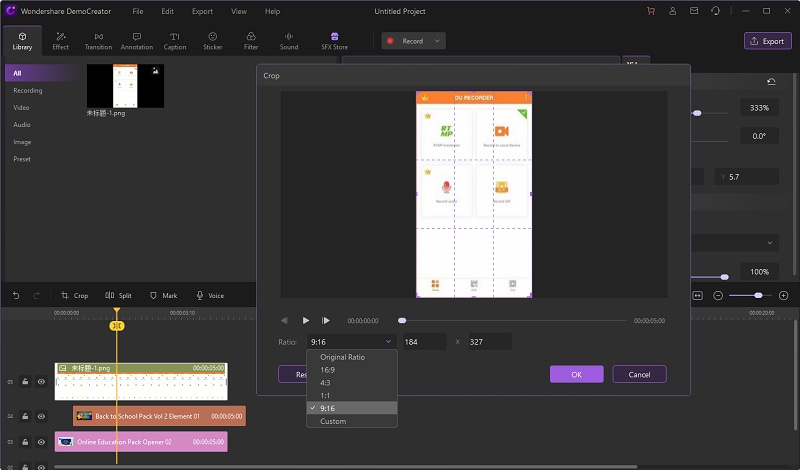This screenshot has width=800, height=470.
Task: Choose 4:3 ratio option
Action: pyautogui.click(x=352, y=383)
